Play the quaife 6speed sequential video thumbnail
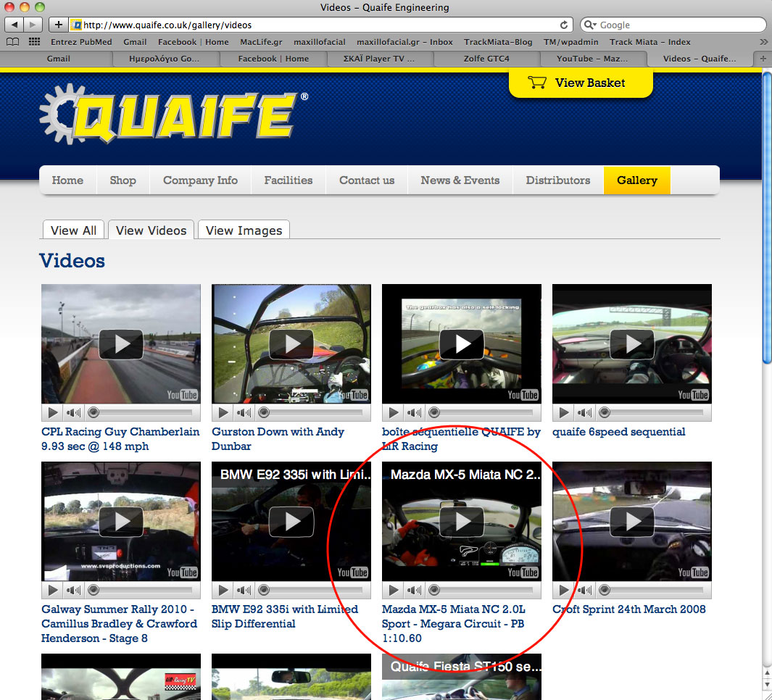 tap(632, 344)
